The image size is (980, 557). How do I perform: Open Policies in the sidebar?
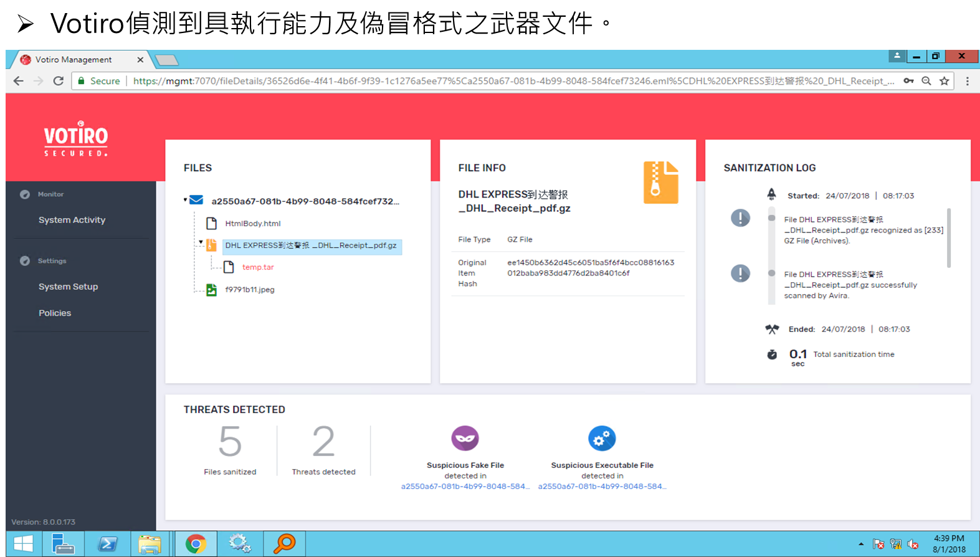click(x=55, y=313)
